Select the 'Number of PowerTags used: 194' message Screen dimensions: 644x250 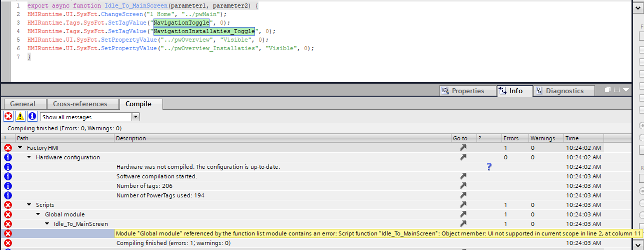click(x=160, y=195)
